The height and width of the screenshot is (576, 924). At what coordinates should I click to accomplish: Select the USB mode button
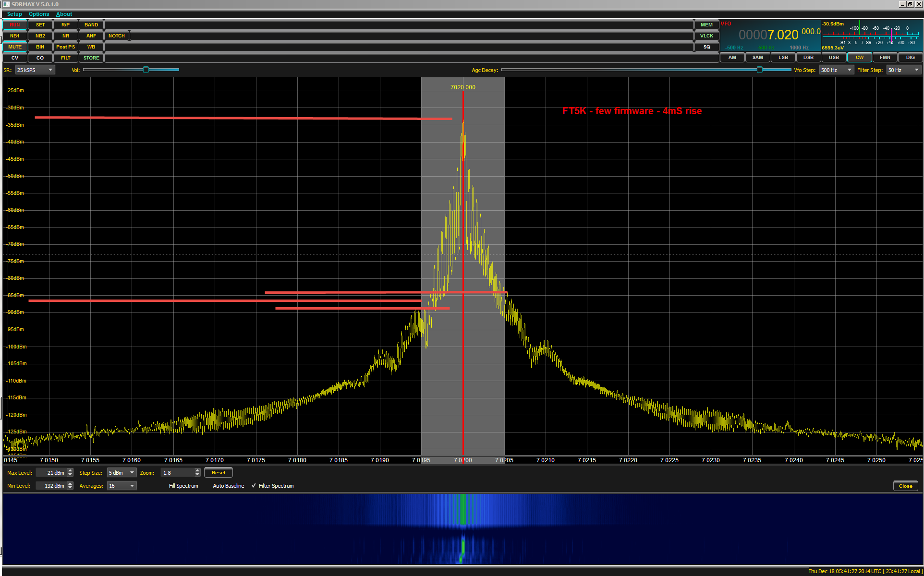(834, 58)
